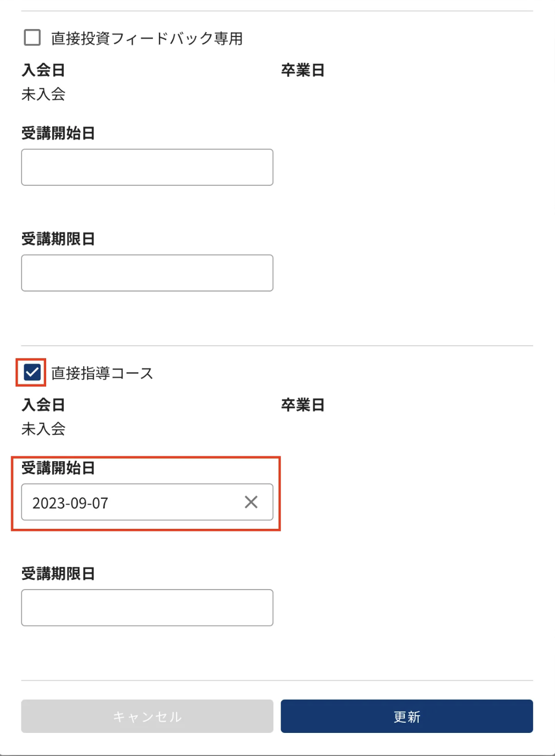Image resolution: width=555 pixels, height=756 pixels.
Task: Check the 直接投資フィードバック専用 checkbox
Action: 32,38
